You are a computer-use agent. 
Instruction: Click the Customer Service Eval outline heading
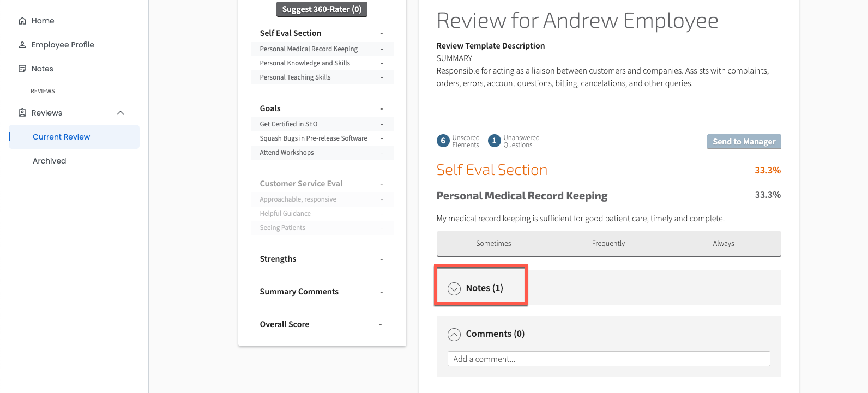pos(301,184)
